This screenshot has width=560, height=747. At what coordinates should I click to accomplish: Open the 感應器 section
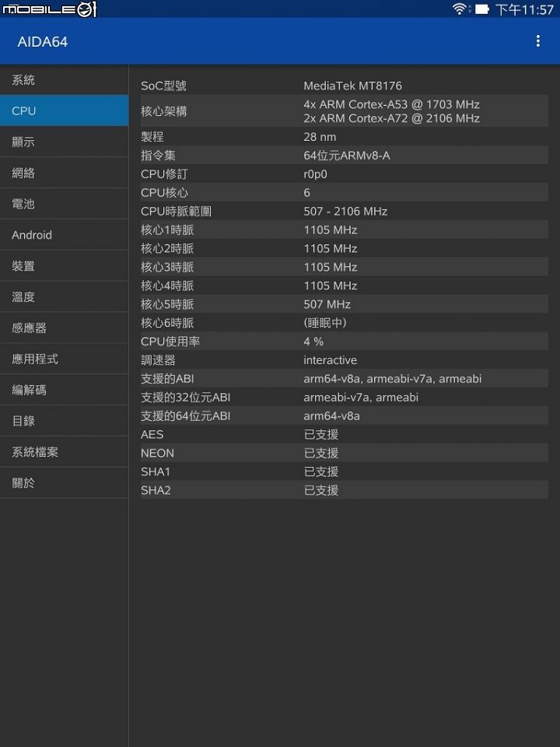(x=65, y=328)
